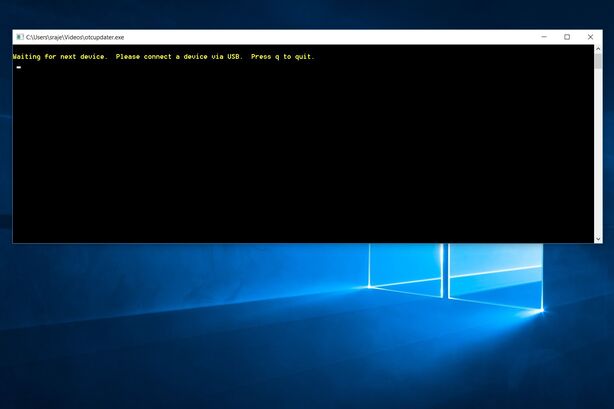This screenshot has width=614, height=409.
Task: Minimize the otcupdater.exe console window
Action: (544, 37)
